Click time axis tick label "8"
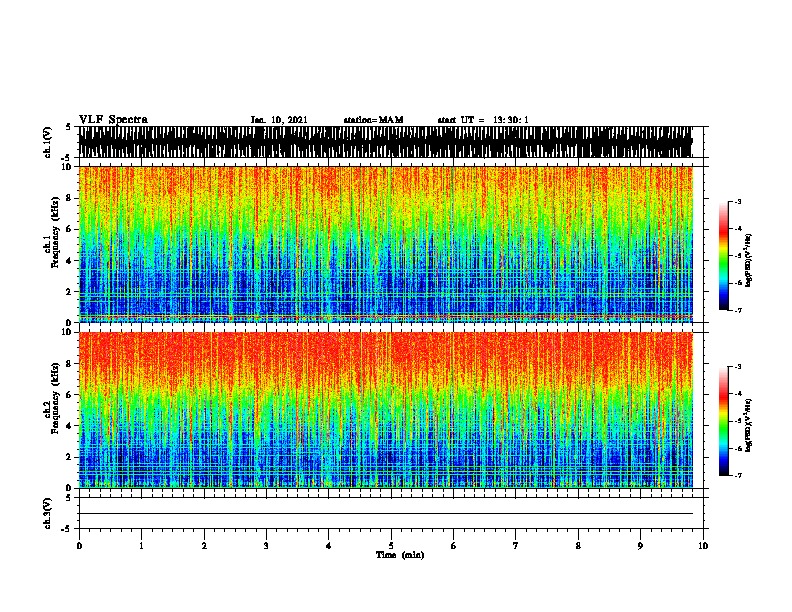The image size is (792, 612). pyautogui.click(x=578, y=546)
